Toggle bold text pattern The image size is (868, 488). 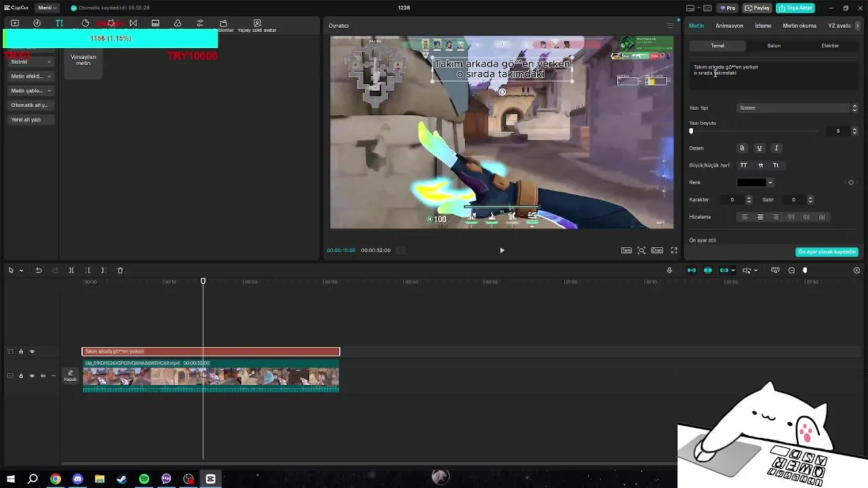click(x=742, y=148)
